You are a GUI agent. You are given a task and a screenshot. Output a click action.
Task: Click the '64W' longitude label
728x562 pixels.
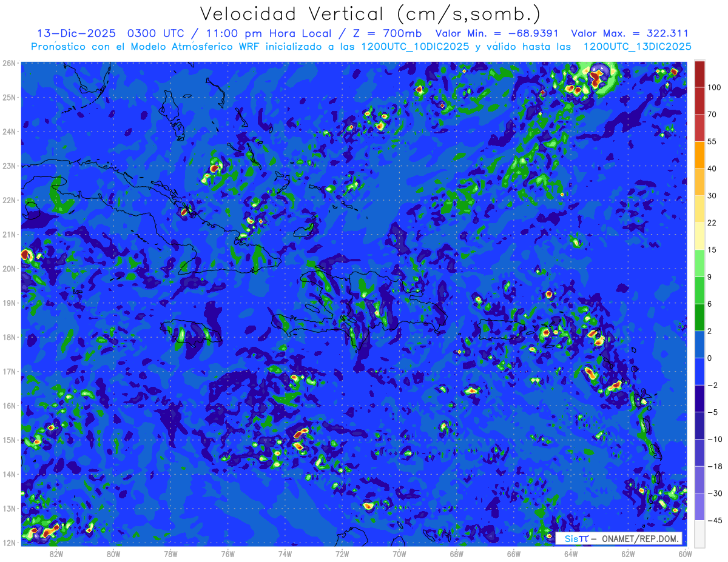[x=571, y=553]
